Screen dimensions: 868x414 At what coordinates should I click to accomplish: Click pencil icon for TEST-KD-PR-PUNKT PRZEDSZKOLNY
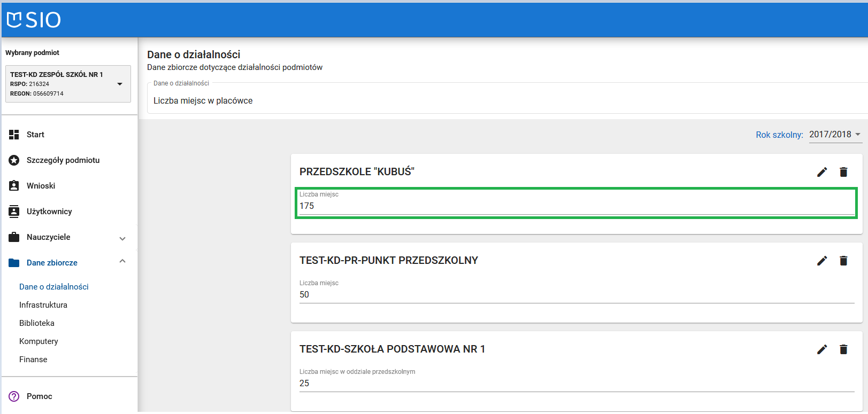(822, 261)
